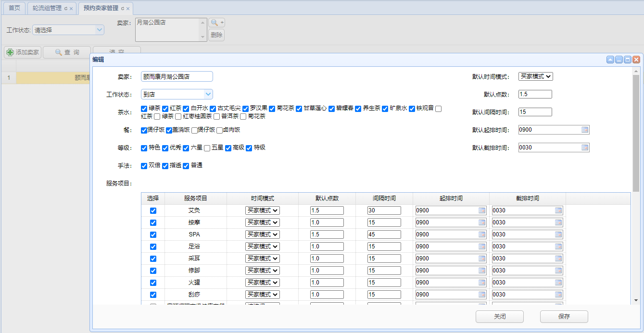
Task: Open 起排时间 picker icon in 按摩 row
Action: 482,222
